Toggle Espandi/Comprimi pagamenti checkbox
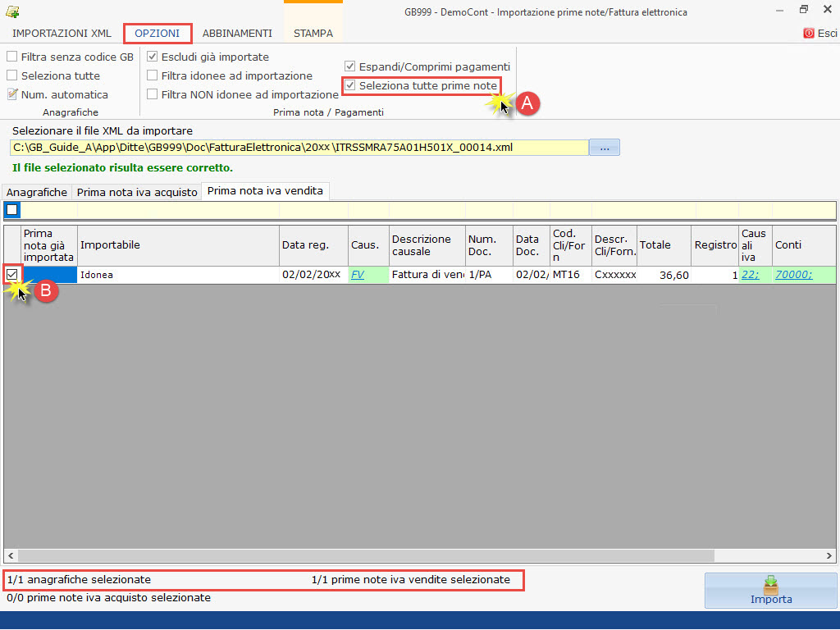Viewport: 840px width, 630px height. coord(351,66)
